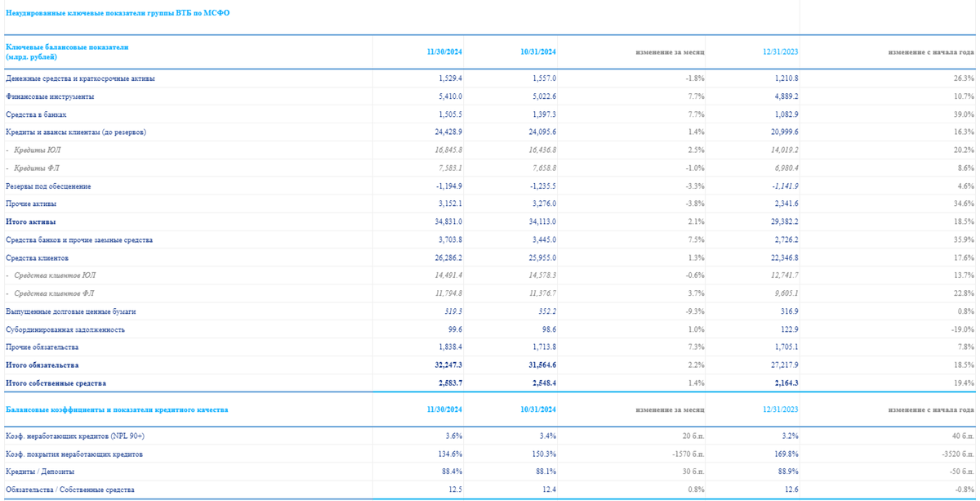Click the 'Итого обязательства' row label
This screenshot has width=980, height=501.
[42, 365]
